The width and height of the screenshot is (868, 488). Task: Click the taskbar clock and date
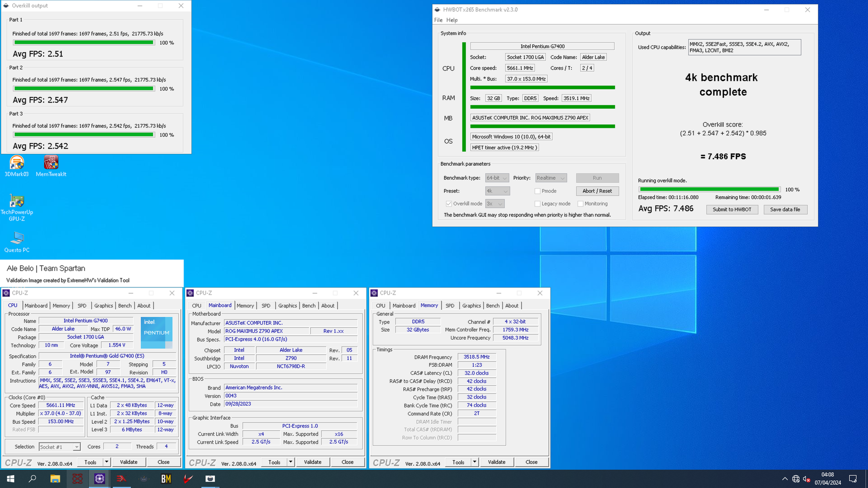[828, 479]
